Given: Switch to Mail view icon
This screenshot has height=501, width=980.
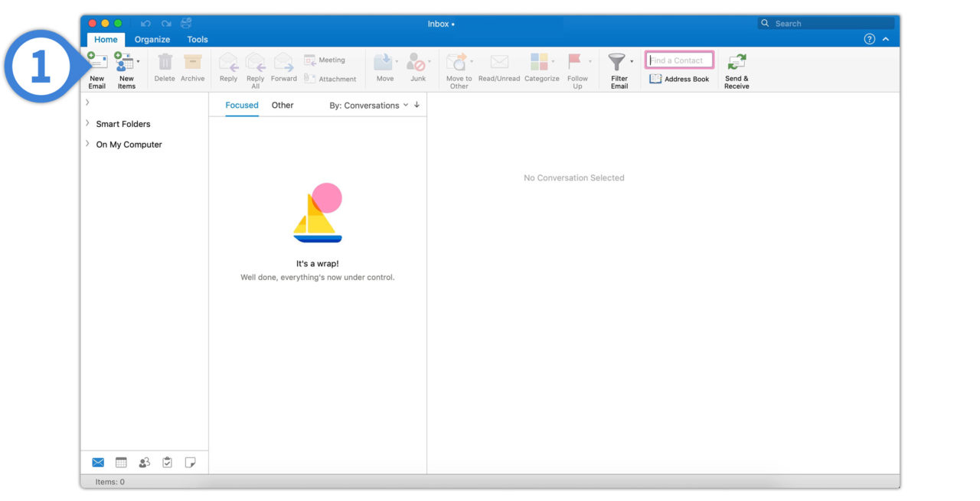Looking at the screenshot, I should (98, 462).
